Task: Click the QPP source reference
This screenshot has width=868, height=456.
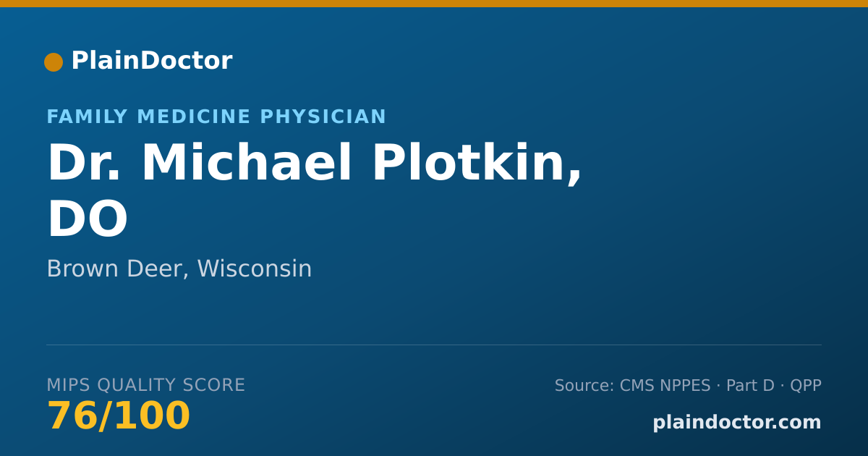Action: click(806, 386)
